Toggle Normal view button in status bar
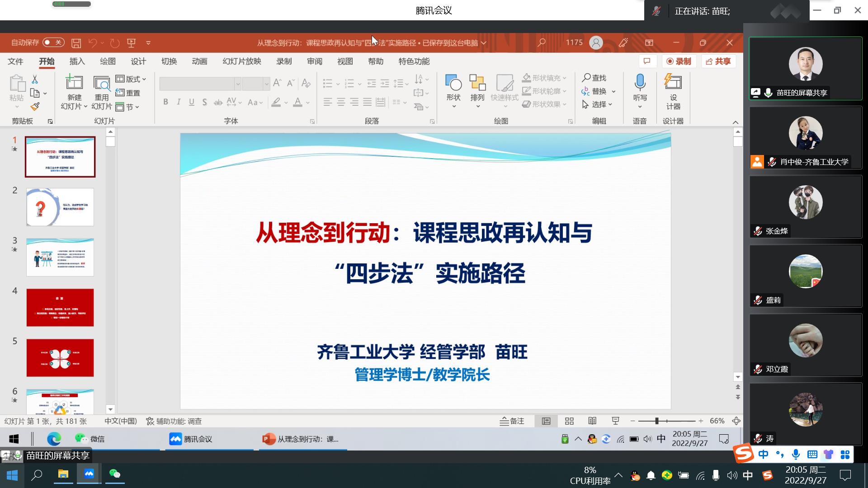Screen dimensions: 868x488 click(x=546, y=421)
